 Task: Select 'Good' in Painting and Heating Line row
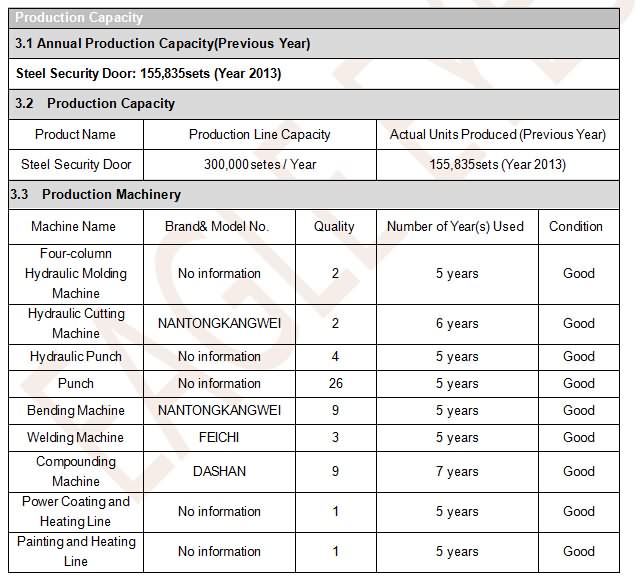(x=579, y=552)
